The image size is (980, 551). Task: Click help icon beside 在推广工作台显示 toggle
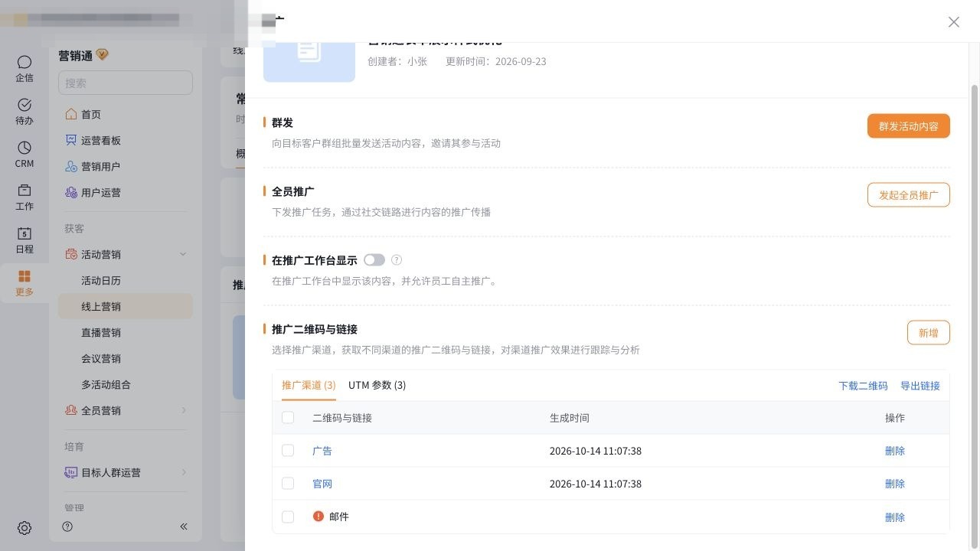397,260
